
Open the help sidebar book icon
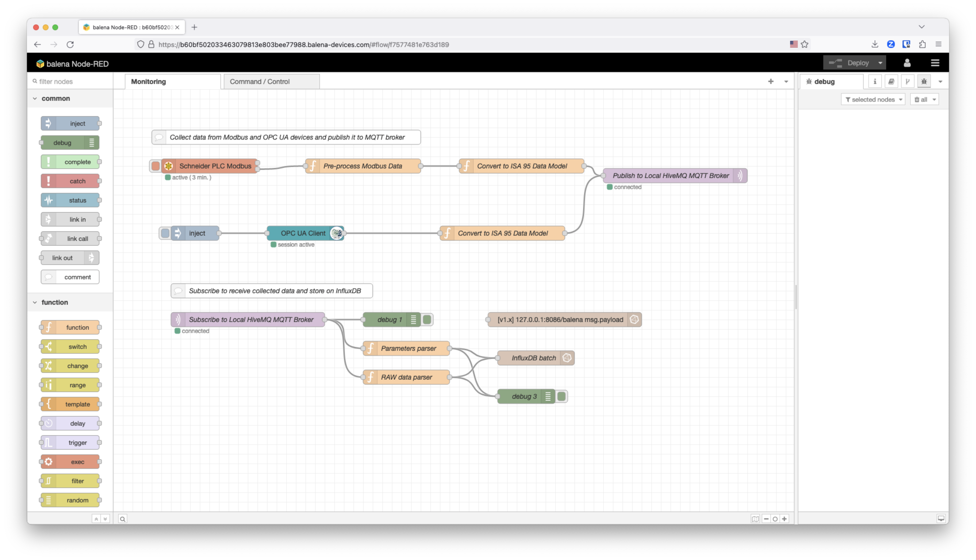tap(891, 81)
